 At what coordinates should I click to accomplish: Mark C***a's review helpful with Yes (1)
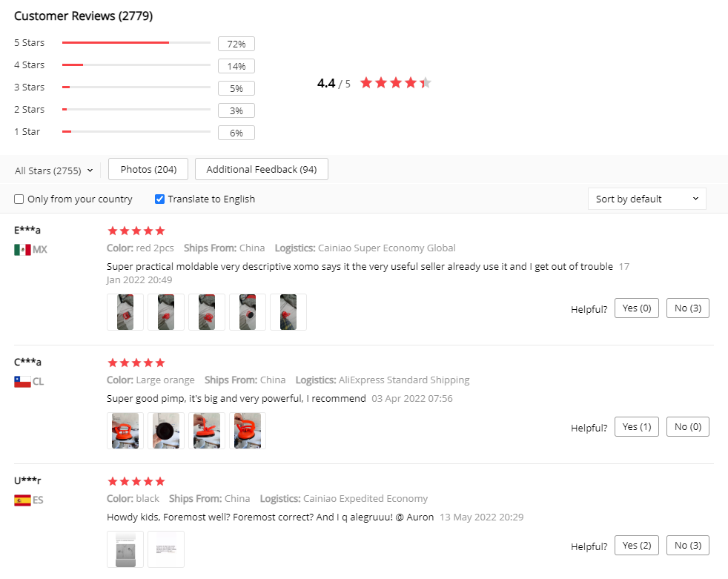coord(636,427)
